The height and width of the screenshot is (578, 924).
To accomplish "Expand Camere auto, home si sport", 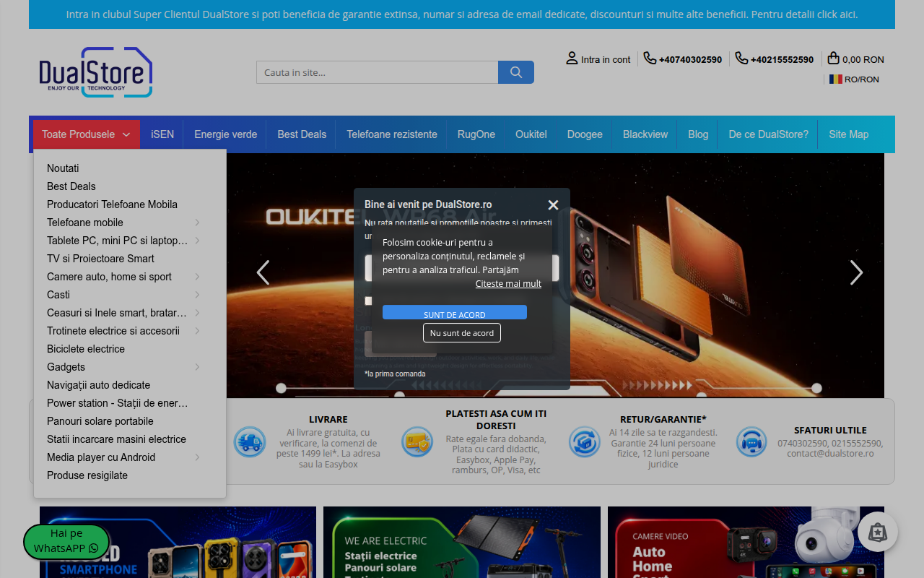I will pyautogui.click(x=197, y=277).
